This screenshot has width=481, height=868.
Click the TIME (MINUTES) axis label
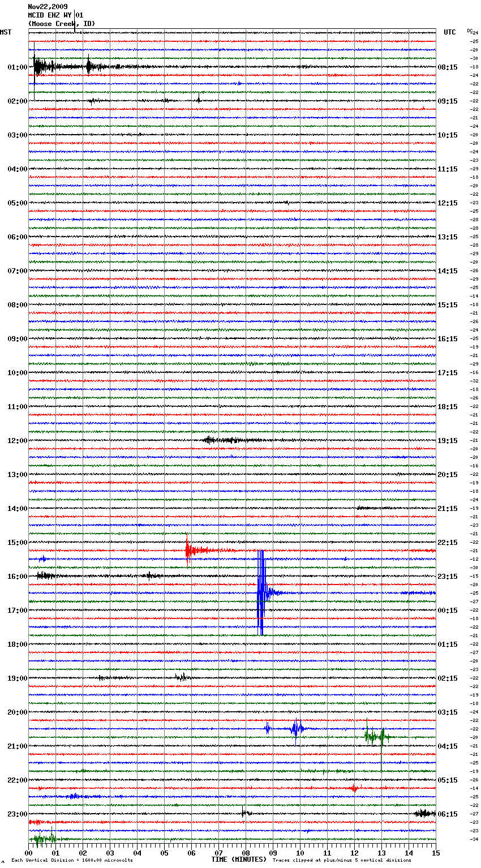click(x=239, y=860)
